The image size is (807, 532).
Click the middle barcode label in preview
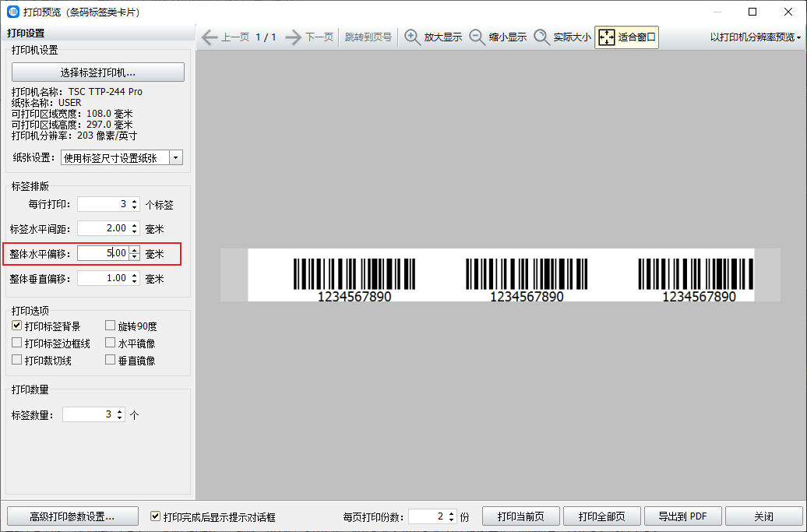(x=527, y=280)
